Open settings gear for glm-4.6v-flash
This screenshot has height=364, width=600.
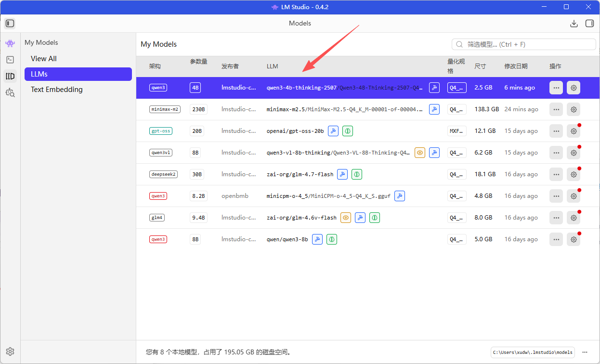[x=574, y=218]
